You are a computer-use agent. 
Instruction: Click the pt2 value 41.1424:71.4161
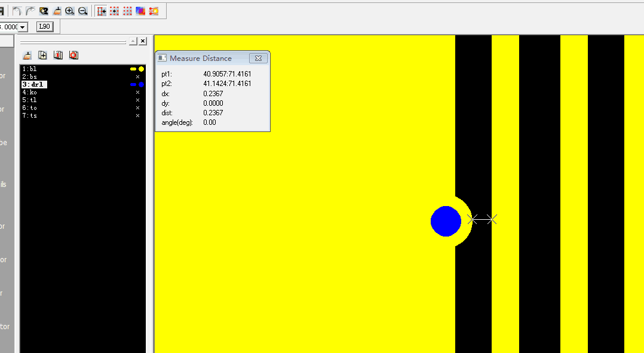tap(227, 84)
